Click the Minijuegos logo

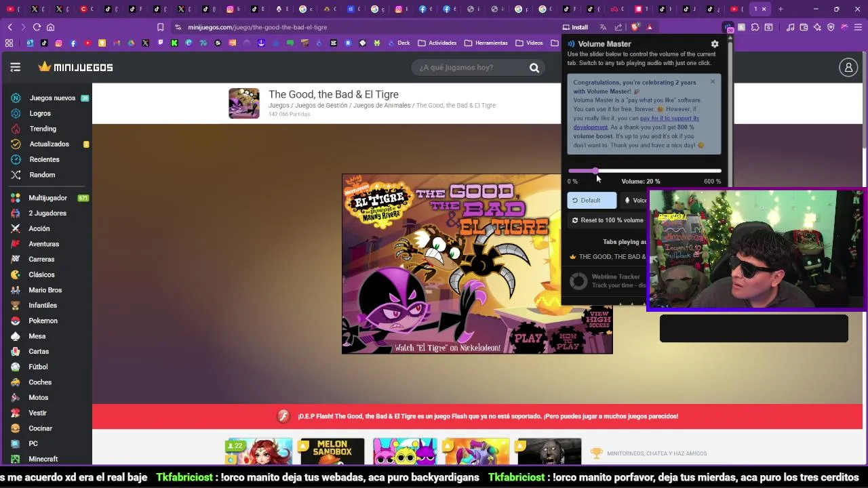75,67
